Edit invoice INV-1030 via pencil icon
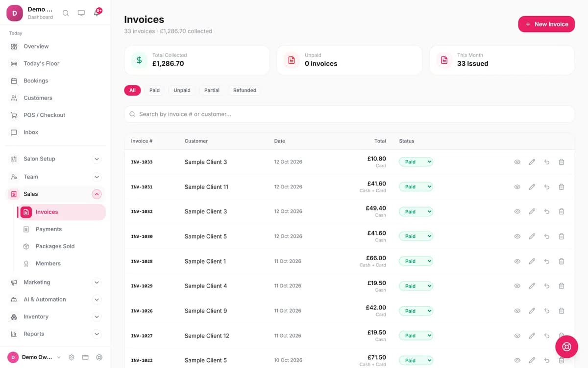This screenshot has height=368, width=588. coord(532,237)
